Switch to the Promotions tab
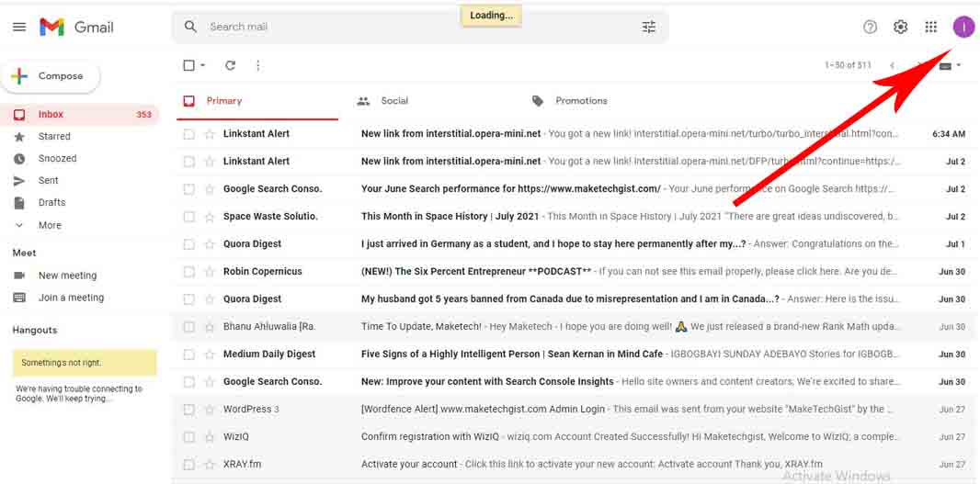Image resolution: width=980 pixels, height=484 pixels. click(581, 101)
